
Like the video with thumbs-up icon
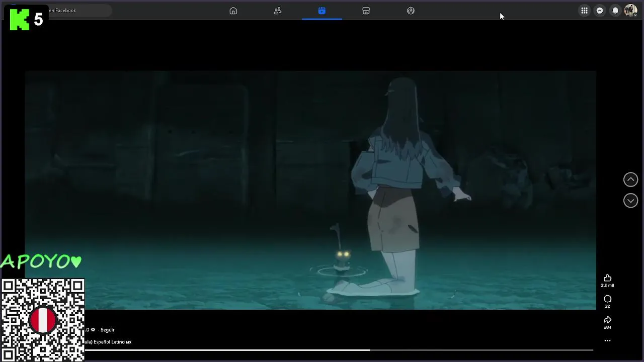607,278
